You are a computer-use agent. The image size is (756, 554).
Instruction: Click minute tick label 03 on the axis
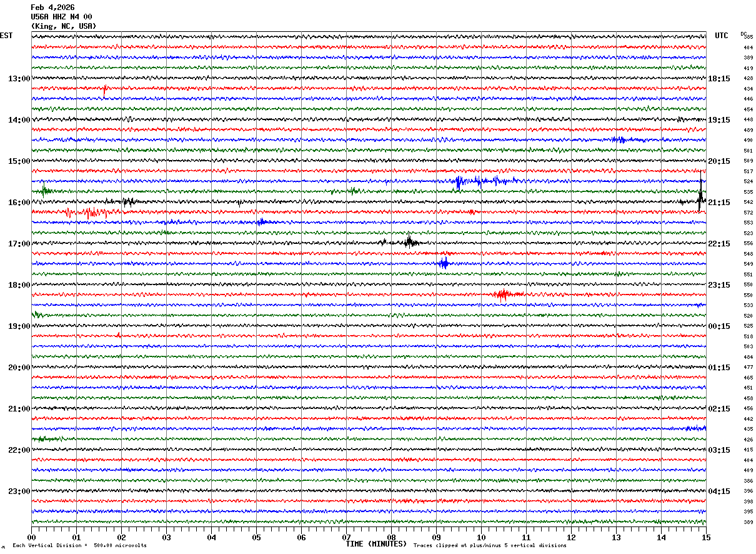click(166, 537)
